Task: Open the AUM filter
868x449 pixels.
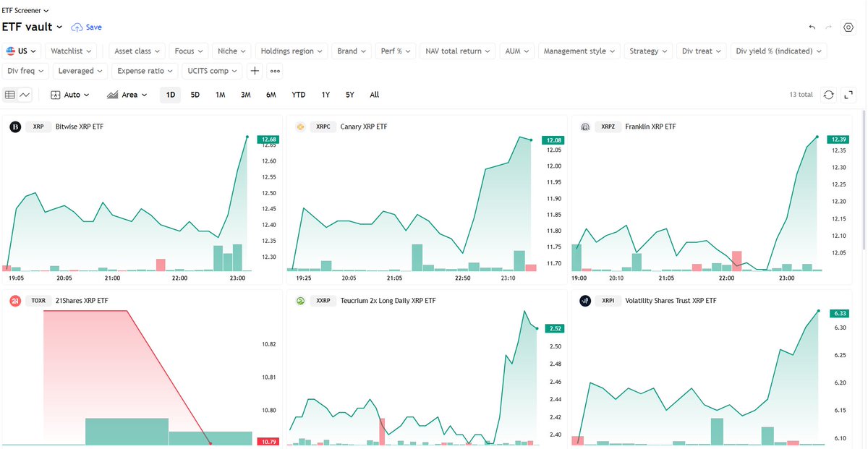Action: pos(517,51)
